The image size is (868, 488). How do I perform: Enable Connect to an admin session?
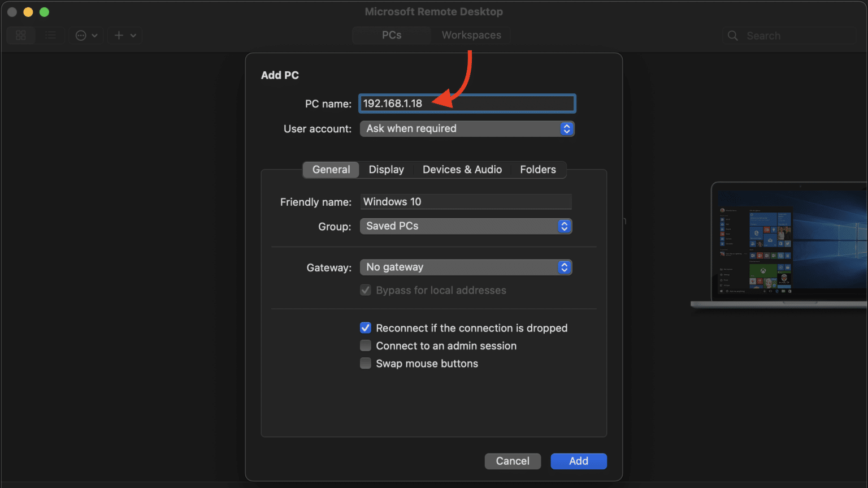click(366, 346)
